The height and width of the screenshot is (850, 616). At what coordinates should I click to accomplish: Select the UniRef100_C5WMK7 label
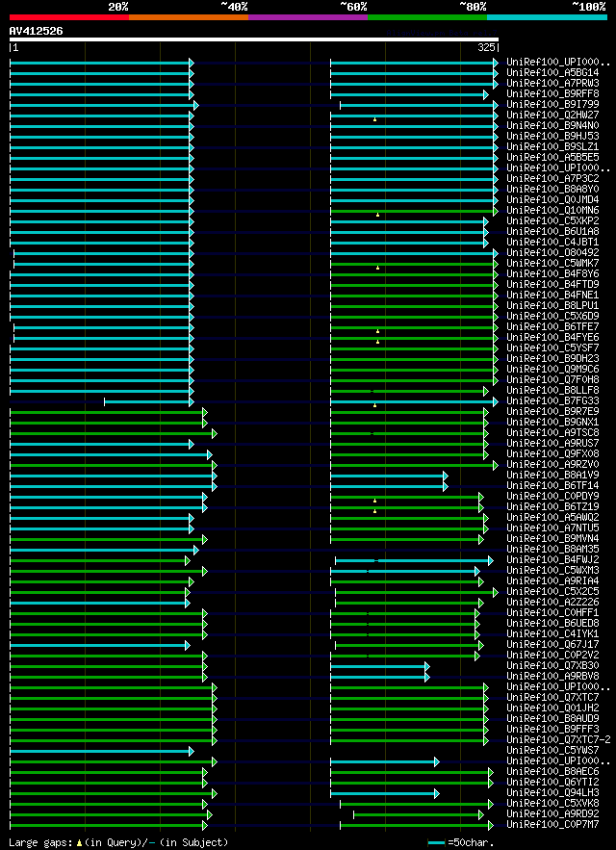pyautogui.click(x=552, y=264)
